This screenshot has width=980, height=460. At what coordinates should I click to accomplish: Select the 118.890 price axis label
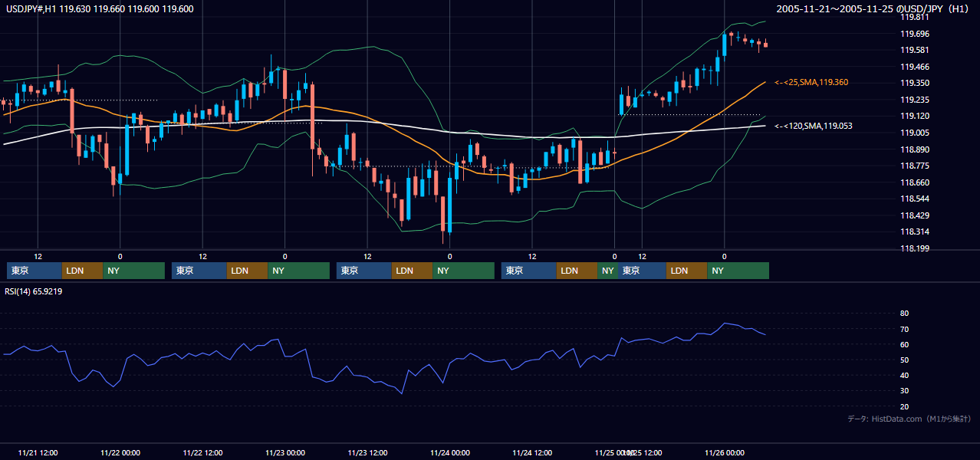[914, 149]
